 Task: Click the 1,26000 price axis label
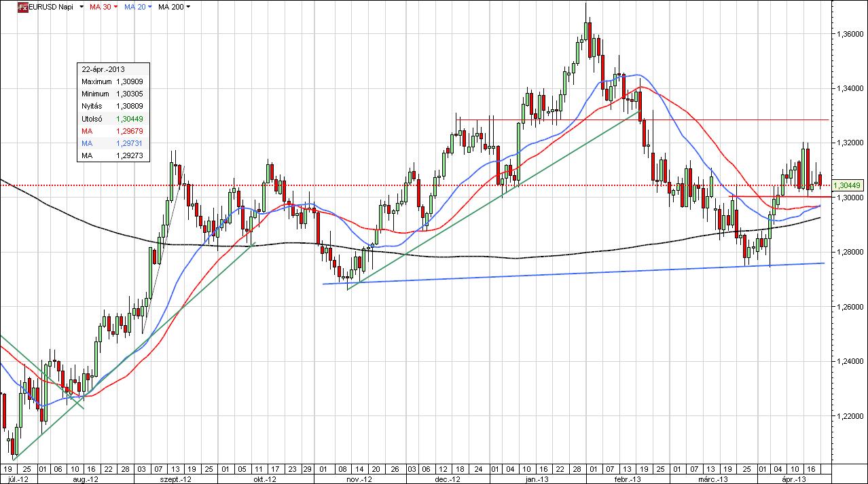tap(850, 307)
